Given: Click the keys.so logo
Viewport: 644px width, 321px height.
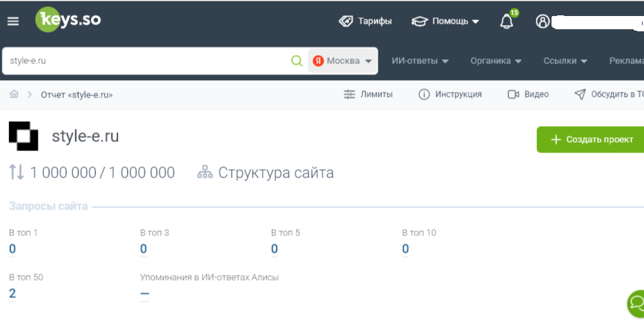Looking at the screenshot, I should [68, 20].
